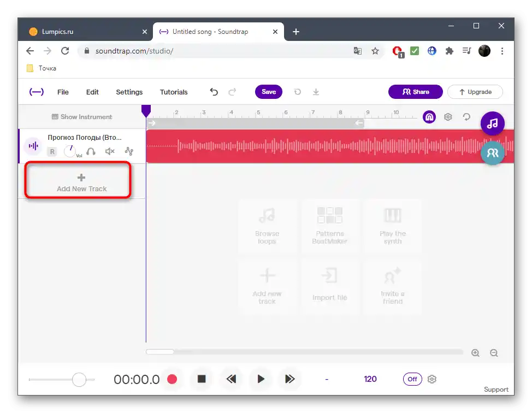Viewport: 532px width, 413px height.
Task: Click the key signature dash field
Action: coord(327,380)
